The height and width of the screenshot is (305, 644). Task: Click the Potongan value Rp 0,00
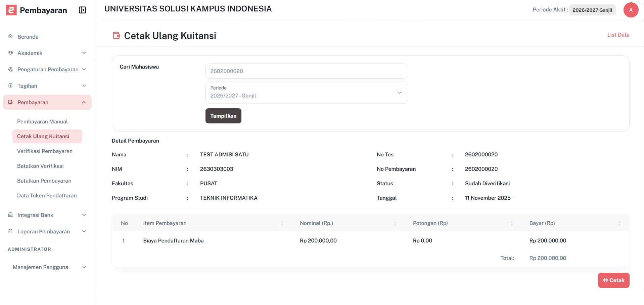point(422,240)
